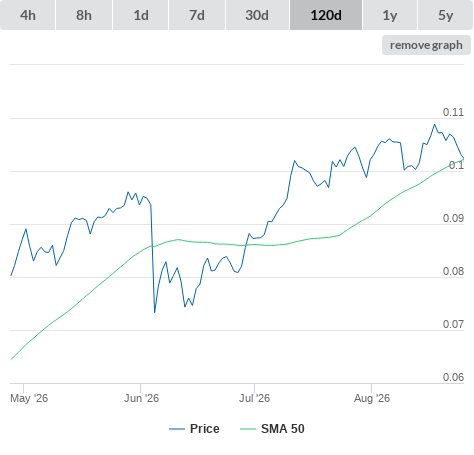Click the green SMA 50 legend swatch
474x455 pixels.
point(248,429)
